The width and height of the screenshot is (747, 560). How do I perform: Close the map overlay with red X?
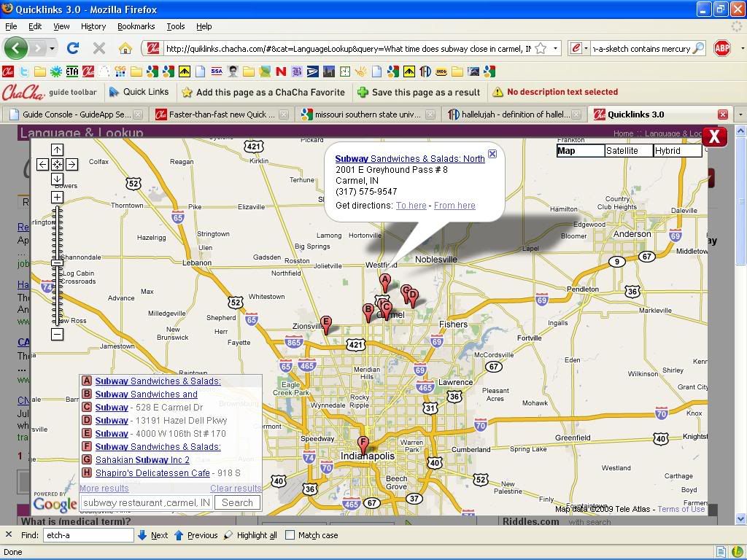[714, 137]
